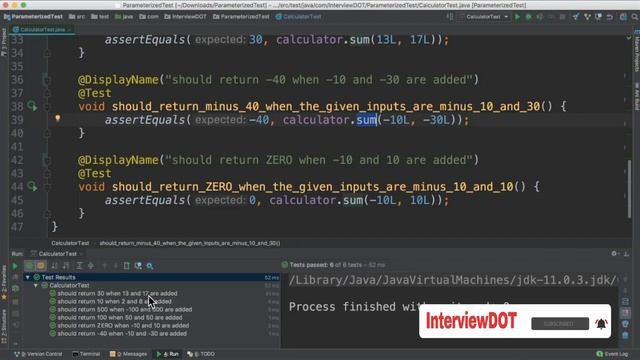Image resolution: width=640 pixels, height=360 pixels.
Task: Collapse Test Results tree root
Action: pos(27,278)
